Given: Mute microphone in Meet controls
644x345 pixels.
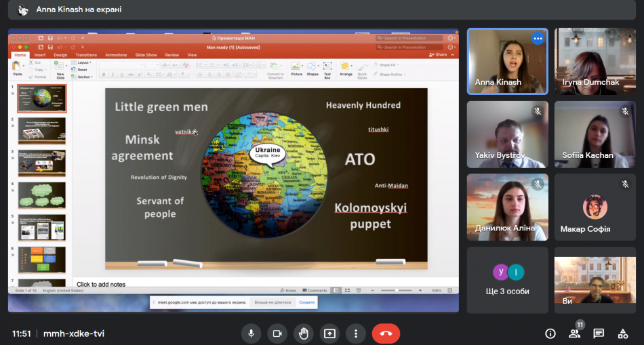Looking at the screenshot, I should click(x=251, y=333).
